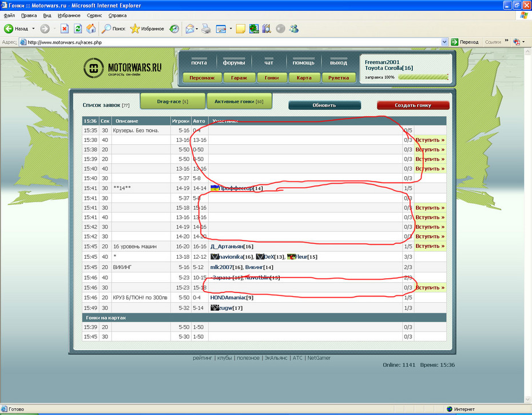This screenshot has height=415, width=532.
Task: Open the помощь link
Action: pyautogui.click(x=303, y=62)
